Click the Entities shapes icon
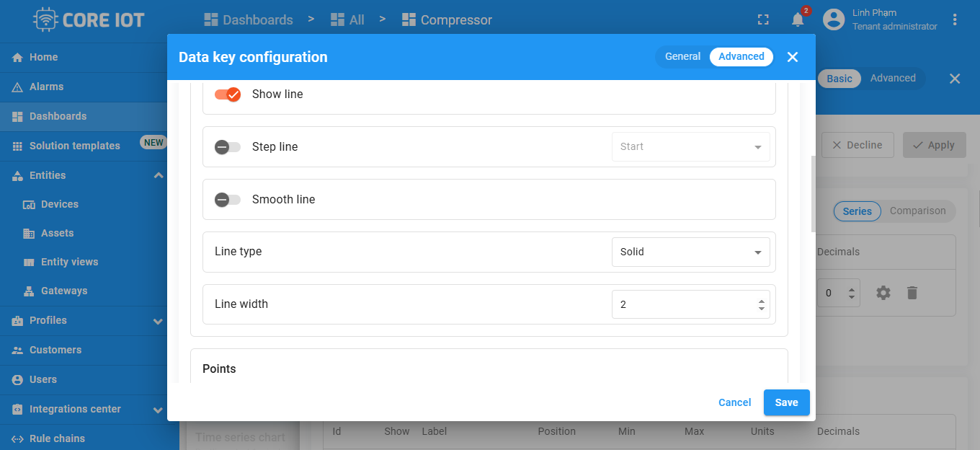This screenshot has height=450, width=980. (18, 176)
